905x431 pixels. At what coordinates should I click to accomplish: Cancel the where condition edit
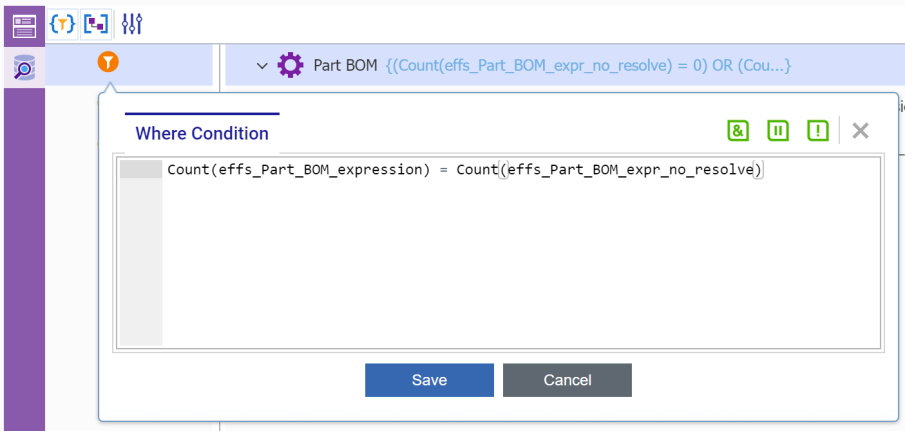click(567, 380)
